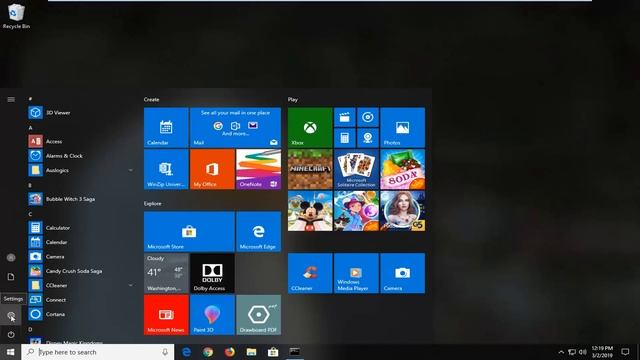640x360 pixels.
Task: Open Settings gear in Start sidebar
Action: 11,316
